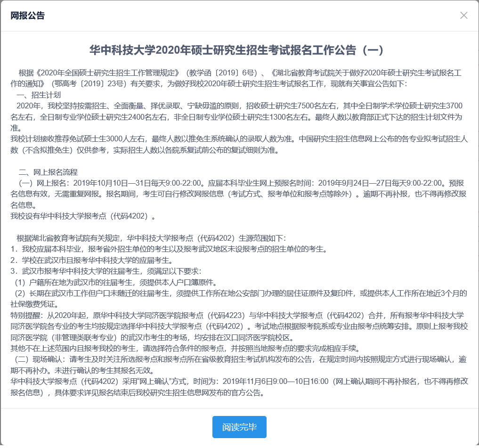The height and width of the screenshot is (448, 479).
Task: Click the line starting （2）长期在武汉市工作但户口未随迁
Action: (239, 299)
